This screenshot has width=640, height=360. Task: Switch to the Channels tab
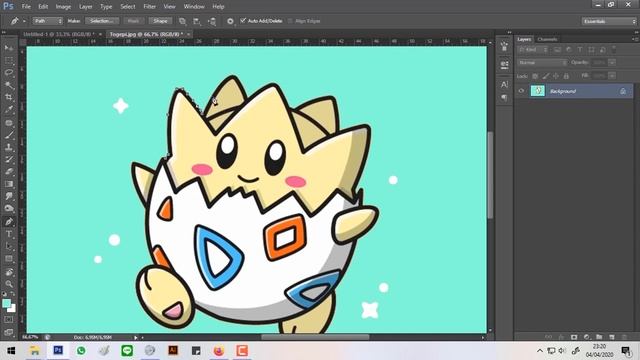[547, 39]
